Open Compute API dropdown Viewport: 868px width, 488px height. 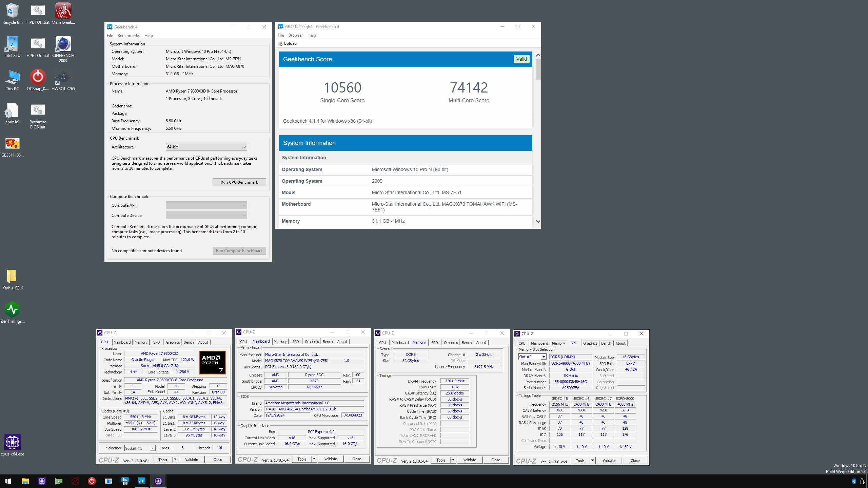click(x=206, y=205)
